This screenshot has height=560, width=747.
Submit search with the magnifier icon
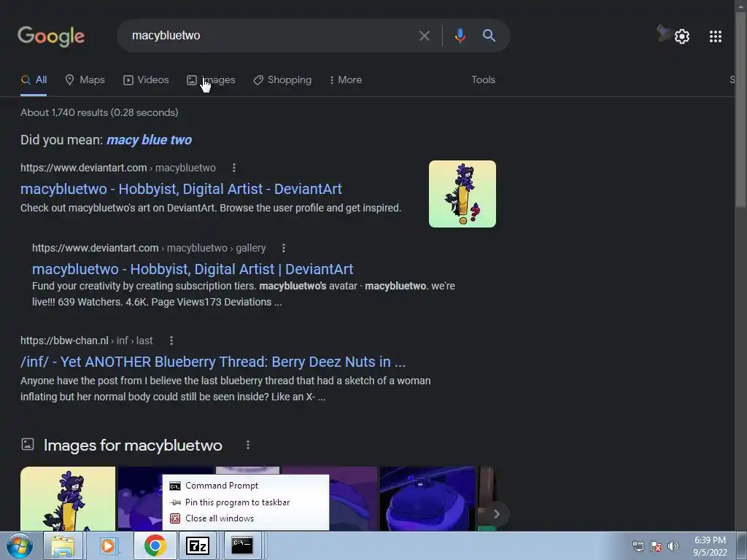tap(489, 35)
